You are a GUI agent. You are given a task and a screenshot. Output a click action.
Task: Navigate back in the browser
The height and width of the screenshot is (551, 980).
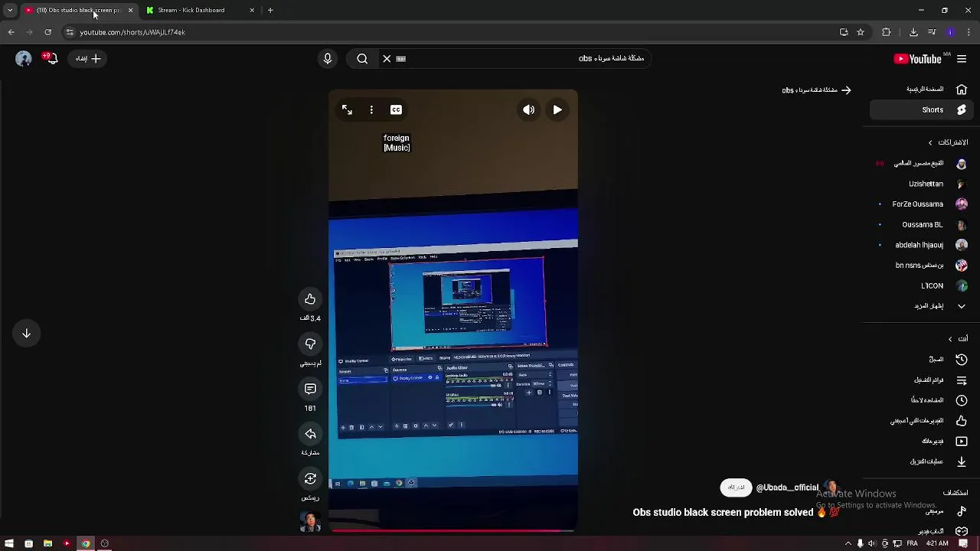point(11,32)
